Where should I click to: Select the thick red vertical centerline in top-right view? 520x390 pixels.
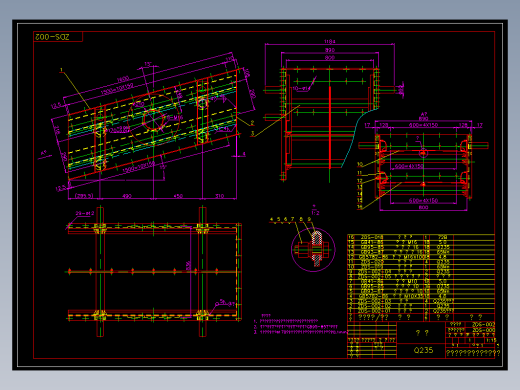(x=330, y=127)
